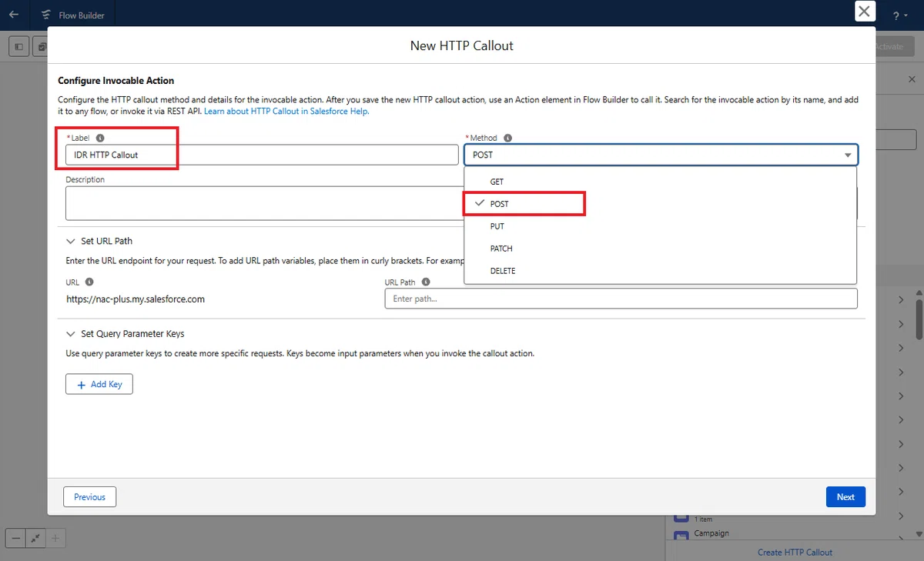Click the https://nac-plus.my.salesforce.com URL text
The height and width of the screenshot is (561, 924).
136,299
